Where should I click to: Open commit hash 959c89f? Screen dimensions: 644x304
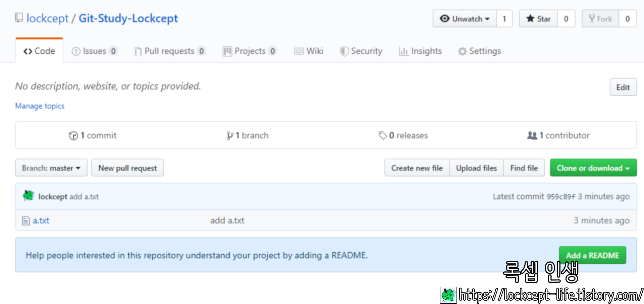(x=561, y=197)
